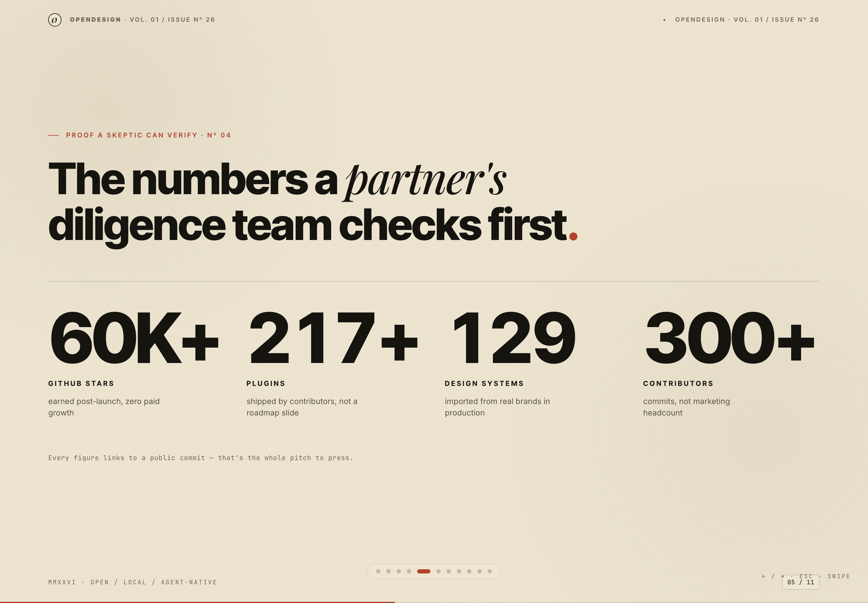Click the CONTRIBUTORS label
868x603 pixels.
[678, 384]
